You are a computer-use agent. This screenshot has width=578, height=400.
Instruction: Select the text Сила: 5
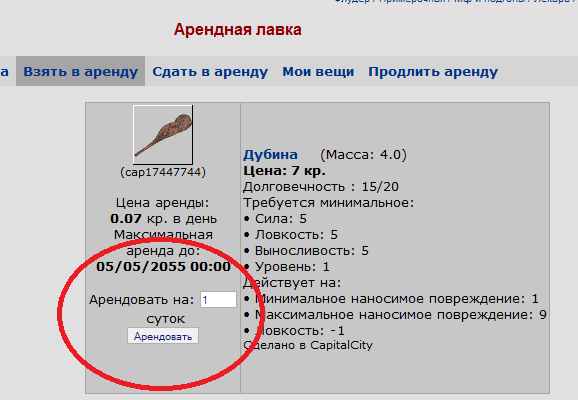point(281,219)
